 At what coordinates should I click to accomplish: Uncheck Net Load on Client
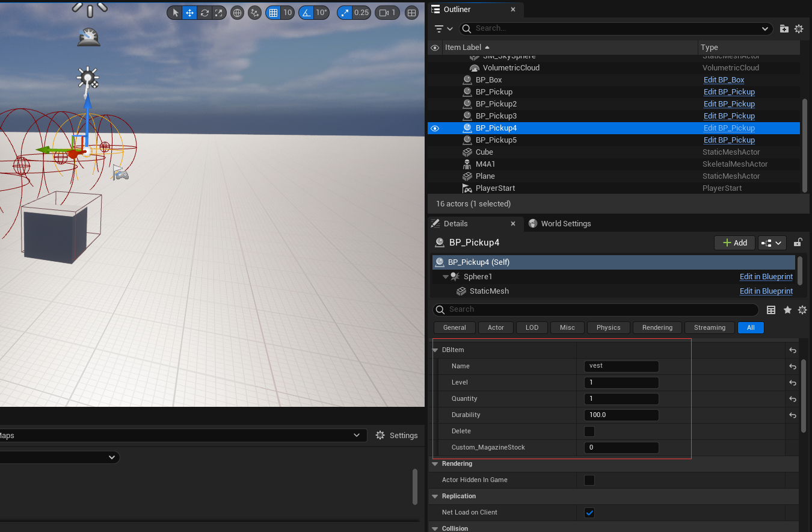coord(589,513)
